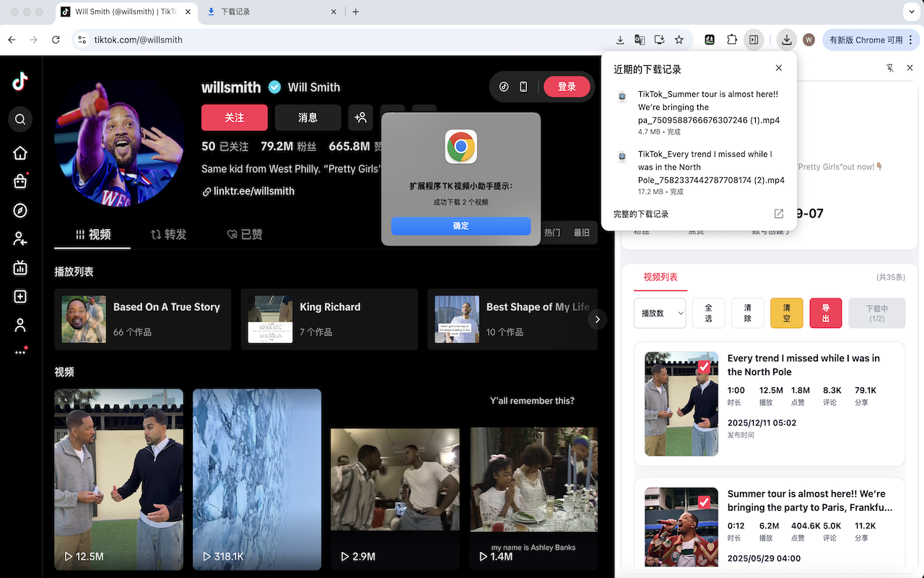Open the downloaded TikTok_Every trend mp4 file
This screenshot has height=578, width=924.
711,167
